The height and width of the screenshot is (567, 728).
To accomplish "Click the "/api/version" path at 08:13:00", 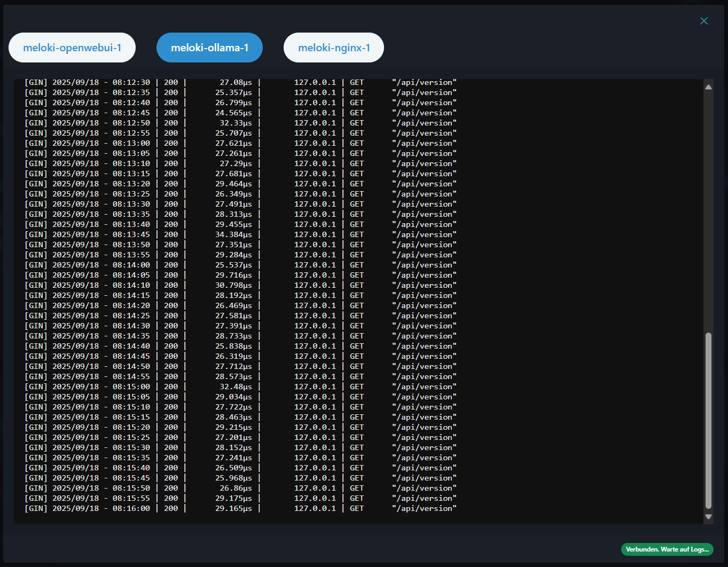I will point(424,143).
